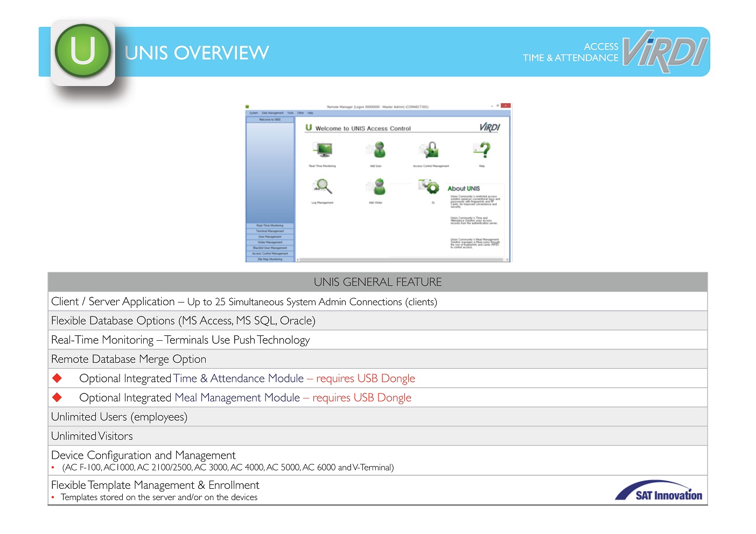This screenshot has width=756, height=534.
Task: Select the Flexible Database Options row
Action: (x=377, y=320)
